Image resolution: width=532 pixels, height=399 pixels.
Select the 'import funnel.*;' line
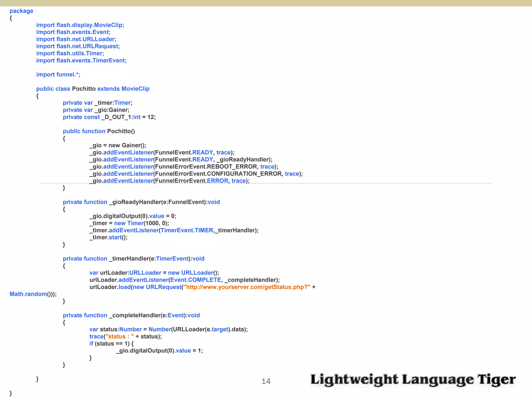tap(58, 75)
